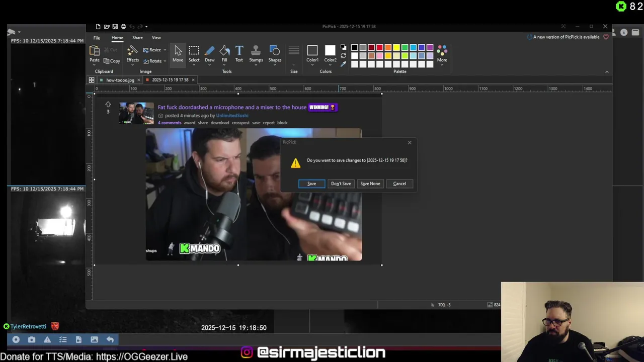Expand the Paste dropdown arrow
Image resolution: width=644 pixels, height=362 pixels.
point(95,65)
